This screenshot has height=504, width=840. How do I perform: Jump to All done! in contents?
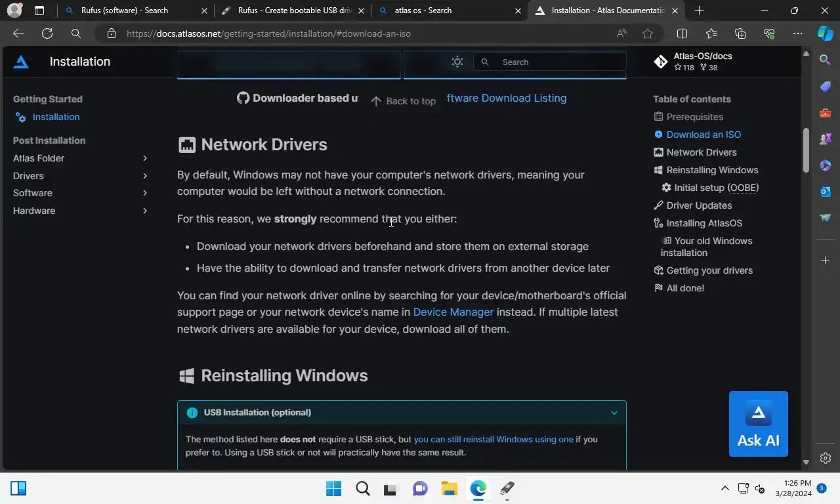[685, 288]
